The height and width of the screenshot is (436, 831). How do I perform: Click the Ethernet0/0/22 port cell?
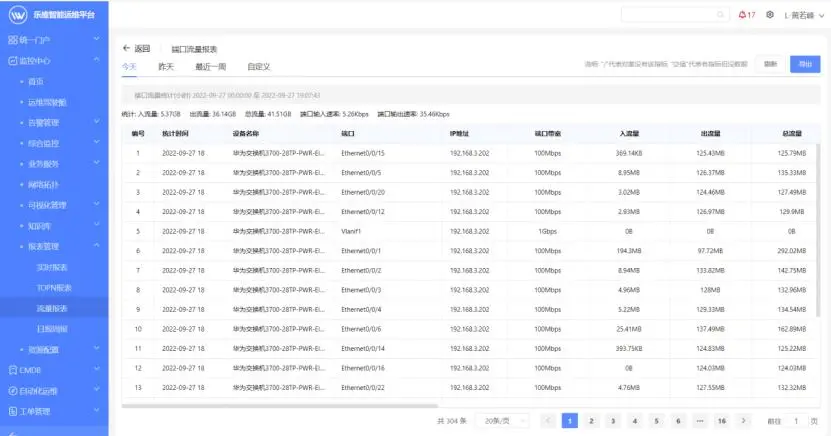363,388
